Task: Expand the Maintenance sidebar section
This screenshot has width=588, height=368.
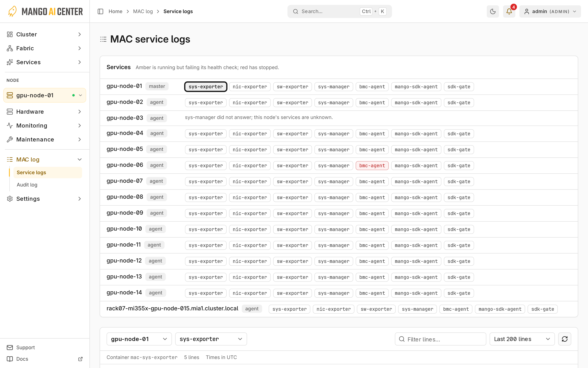Action: coord(45,139)
